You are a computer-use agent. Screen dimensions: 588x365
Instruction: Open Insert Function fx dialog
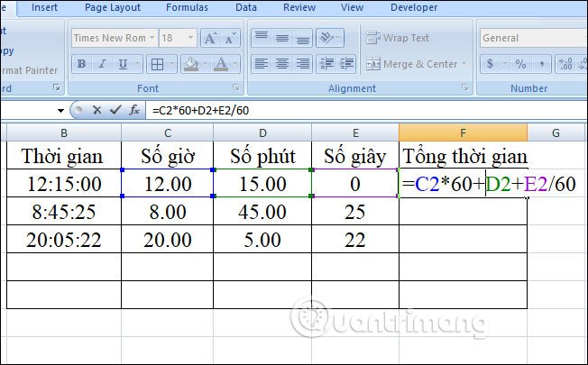134,110
